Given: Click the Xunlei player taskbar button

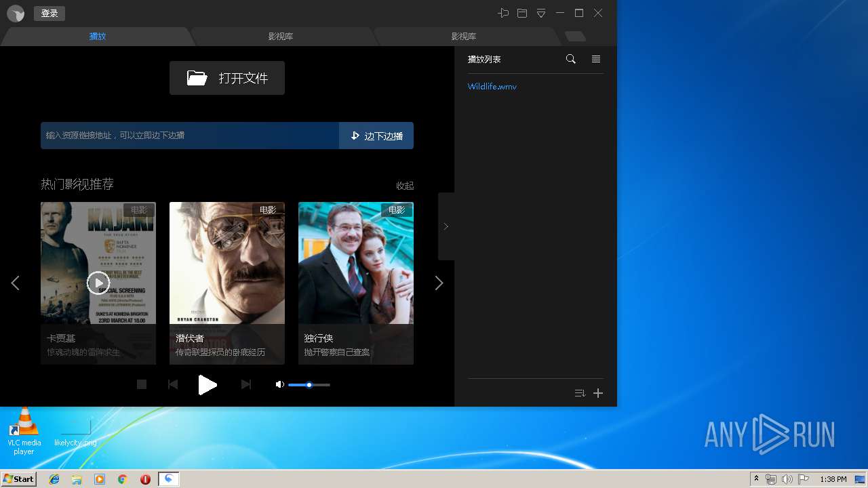Looking at the screenshot, I should [x=168, y=479].
